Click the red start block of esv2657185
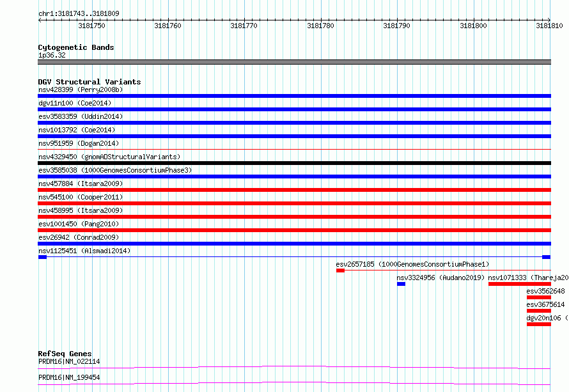Viewport: 569px width, 392px height. tap(340, 270)
